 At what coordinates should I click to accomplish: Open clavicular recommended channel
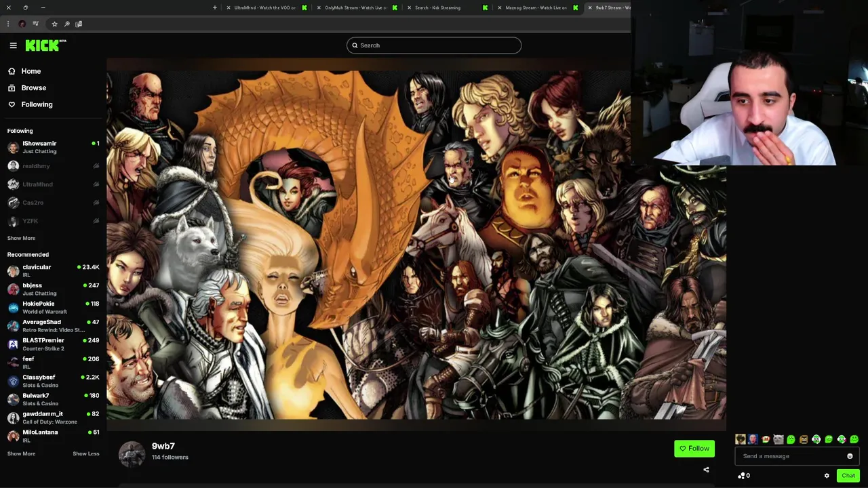pyautogui.click(x=53, y=270)
